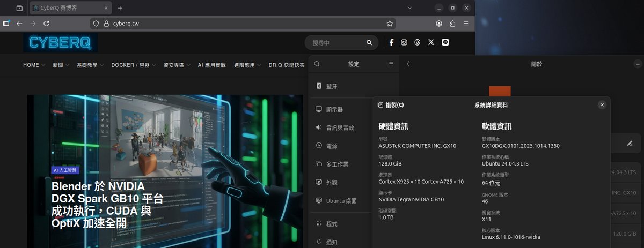Open the Settings hamburger menu

coord(391,64)
